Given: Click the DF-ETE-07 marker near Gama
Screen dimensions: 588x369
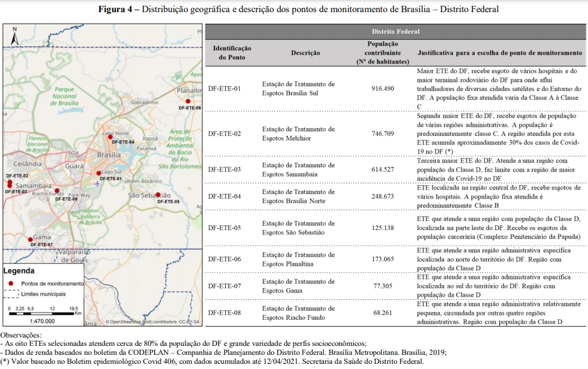Looking at the screenshot, I should point(30,240).
